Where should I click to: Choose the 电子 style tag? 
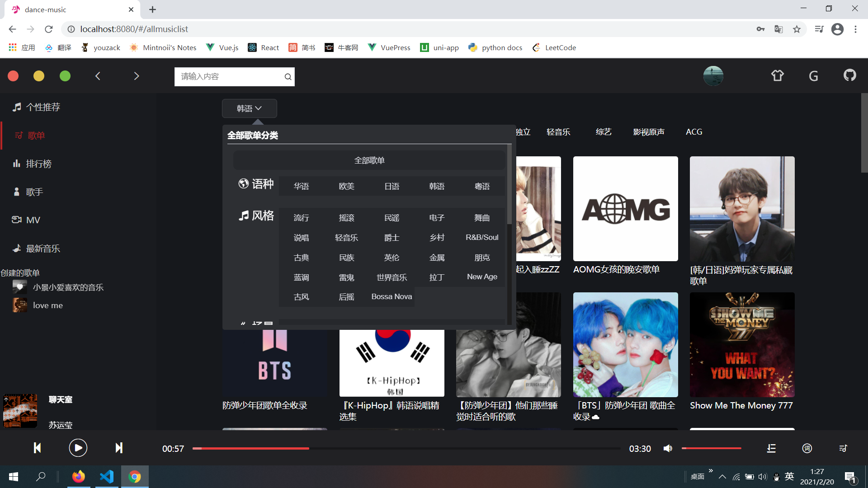(x=437, y=218)
